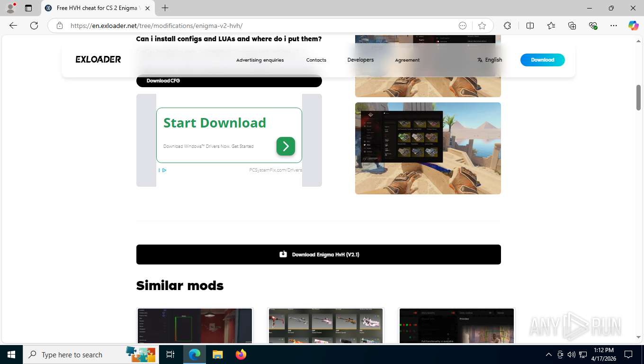Open Browser essentials heart icon
Viewport: 644px width, 364px height.
[593, 26]
